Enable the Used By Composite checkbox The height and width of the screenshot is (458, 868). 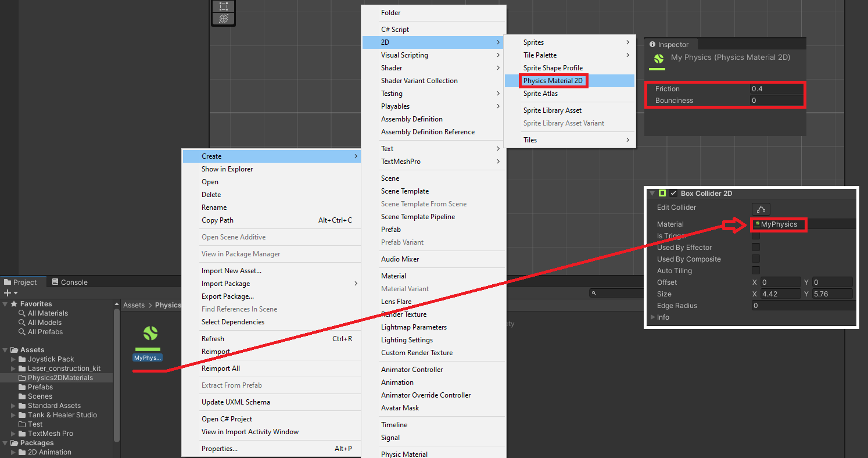756,259
